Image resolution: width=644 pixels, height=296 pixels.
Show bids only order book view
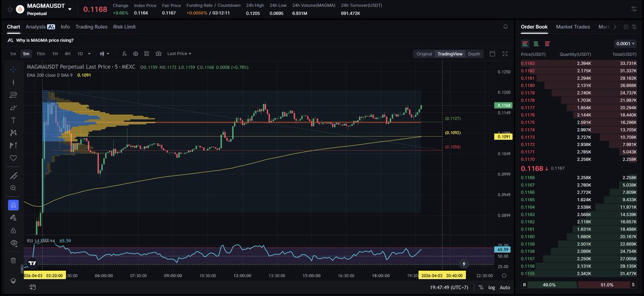point(536,43)
